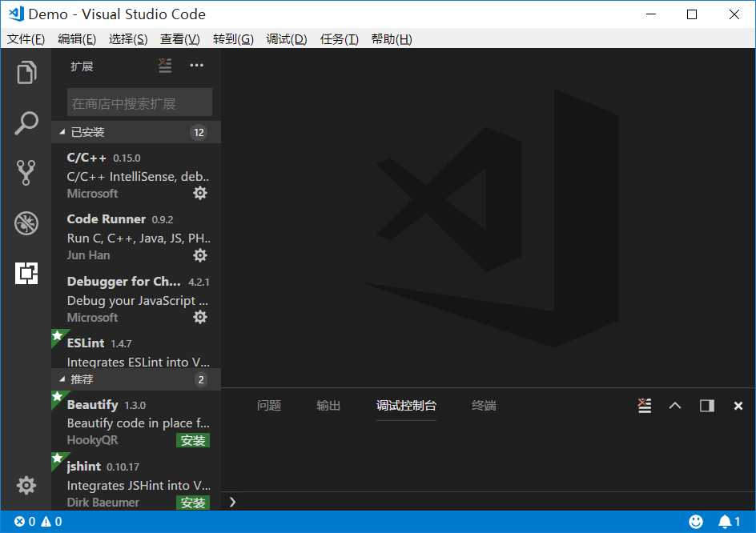This screenshot has width=756, height=533.
Task: Click the errors count in status bar
Action: [25, 522]
